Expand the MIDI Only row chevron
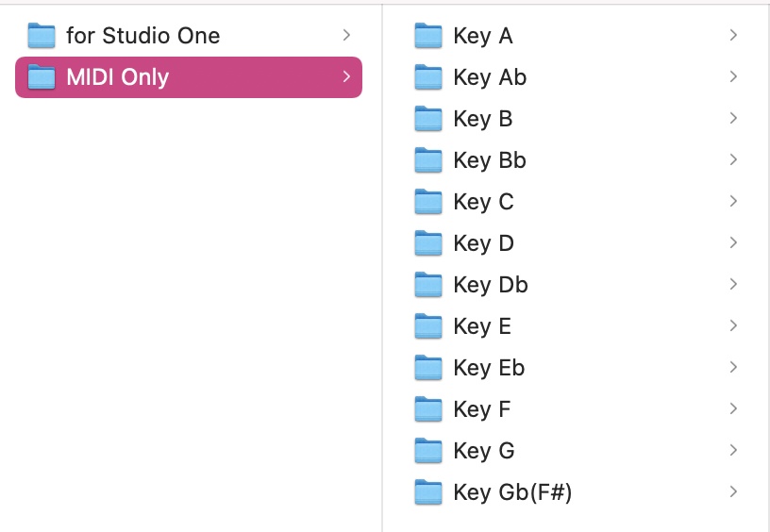 tap(346, 77)
